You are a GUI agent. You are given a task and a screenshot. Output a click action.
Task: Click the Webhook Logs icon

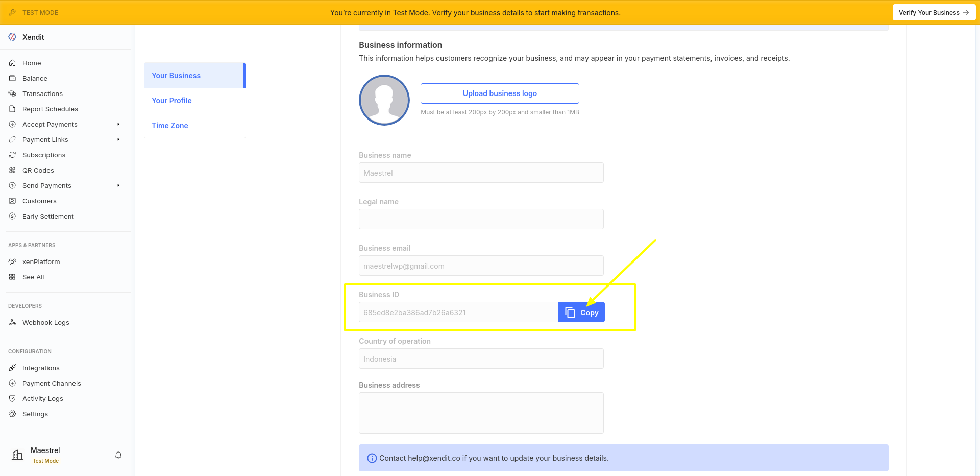[x=12, y=322]
